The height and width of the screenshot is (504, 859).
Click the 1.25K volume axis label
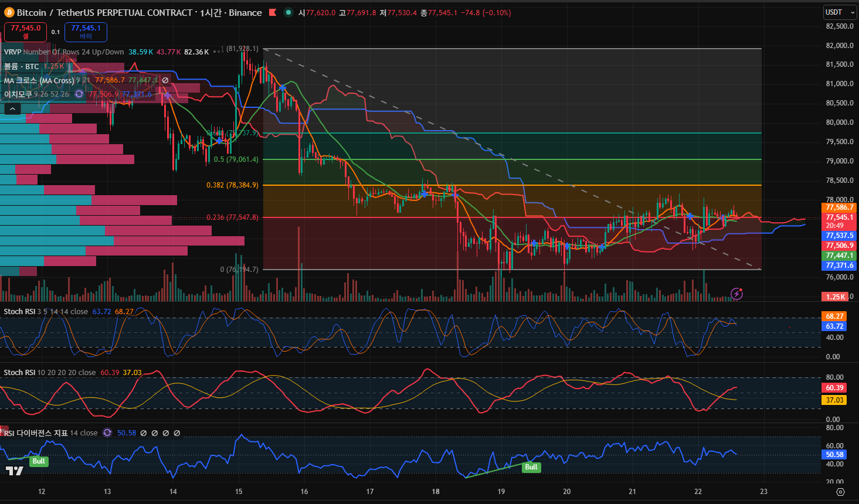tap(836, 297)
